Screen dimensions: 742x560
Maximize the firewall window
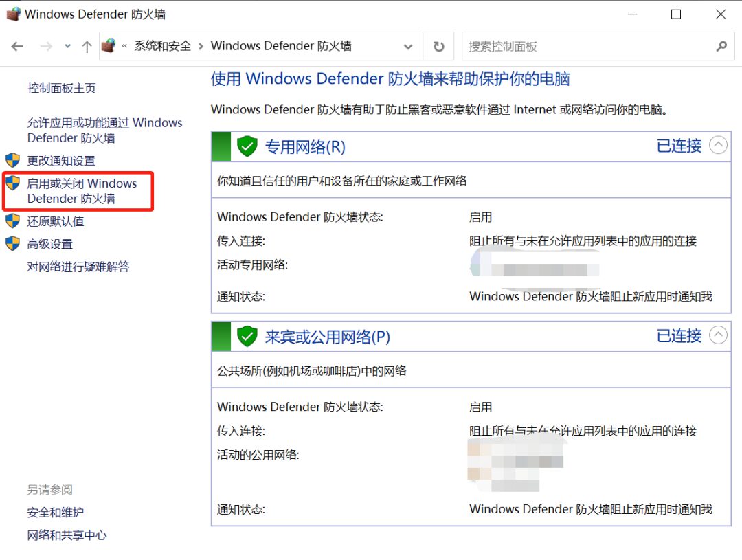point(676,14)
